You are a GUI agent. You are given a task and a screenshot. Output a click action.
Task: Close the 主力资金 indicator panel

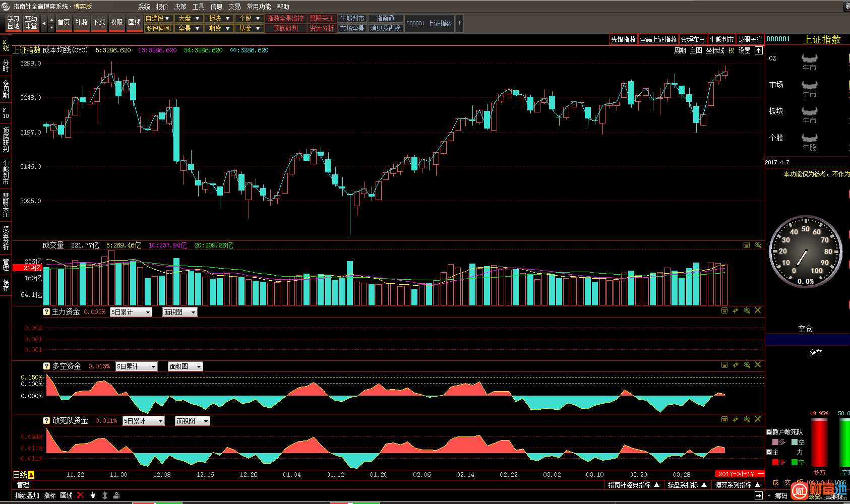tap(758, 310)
